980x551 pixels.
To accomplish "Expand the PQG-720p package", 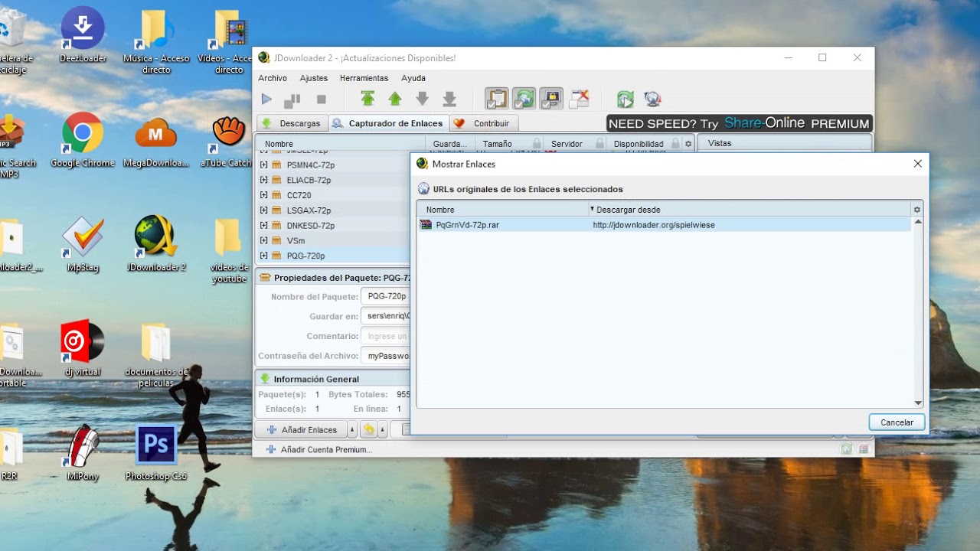I will pos(263,256).
